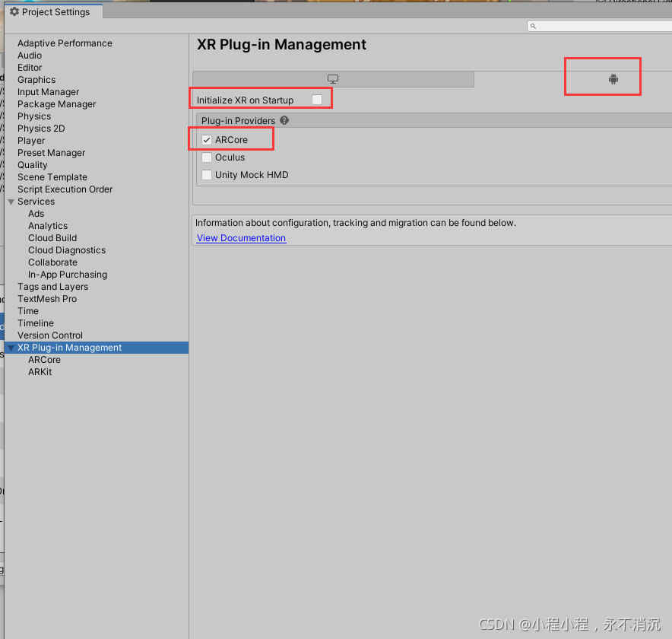This screenshot has height=639, width=672.
Task: Switch to the Android platform tab
Action: (x=613, y=79)
